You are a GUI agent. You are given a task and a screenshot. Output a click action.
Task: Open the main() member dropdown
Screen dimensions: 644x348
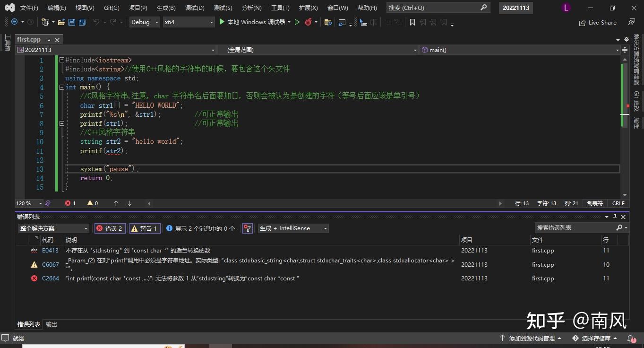tap(520, 50)
